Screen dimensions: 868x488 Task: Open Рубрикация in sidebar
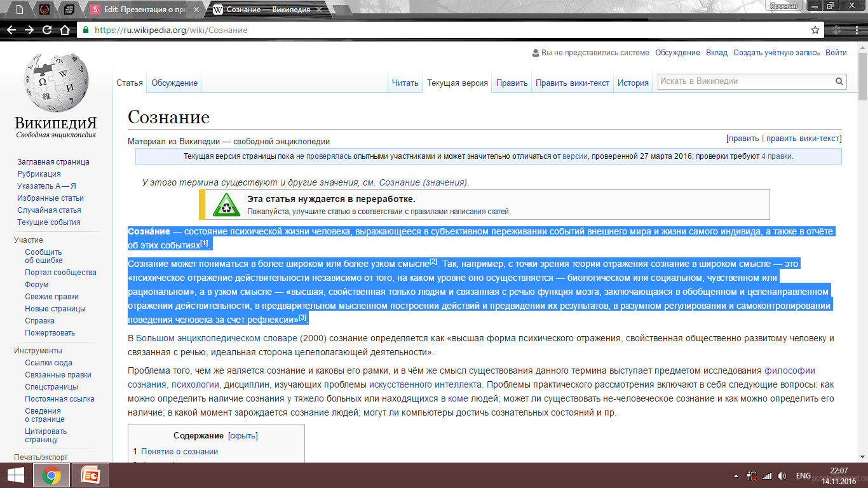[39, 174]
